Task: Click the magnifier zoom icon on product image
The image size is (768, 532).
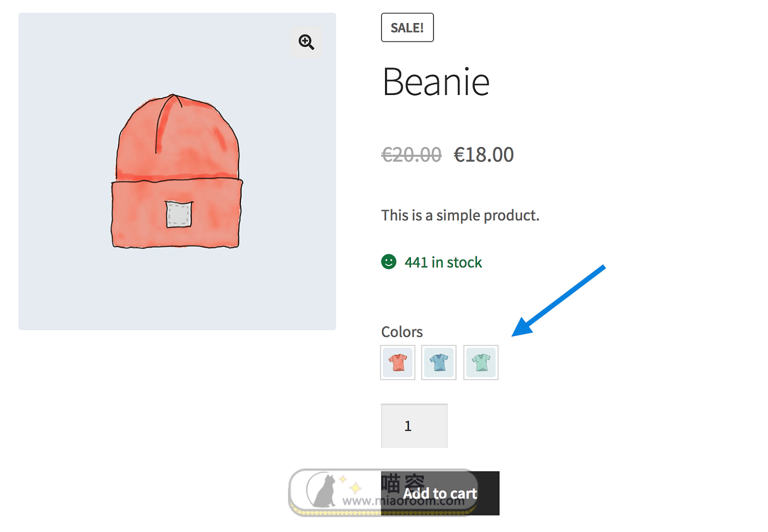Action: pyautogui.click(x=306, y=42)
